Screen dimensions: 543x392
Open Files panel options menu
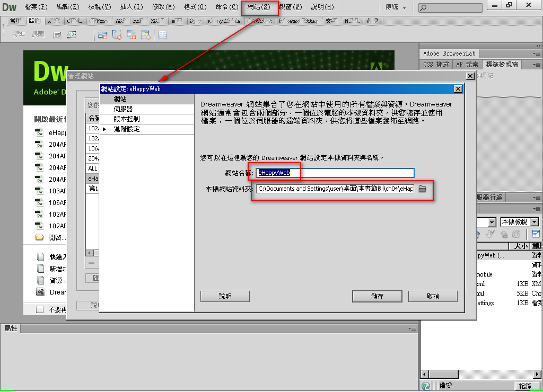coord(537,209)
